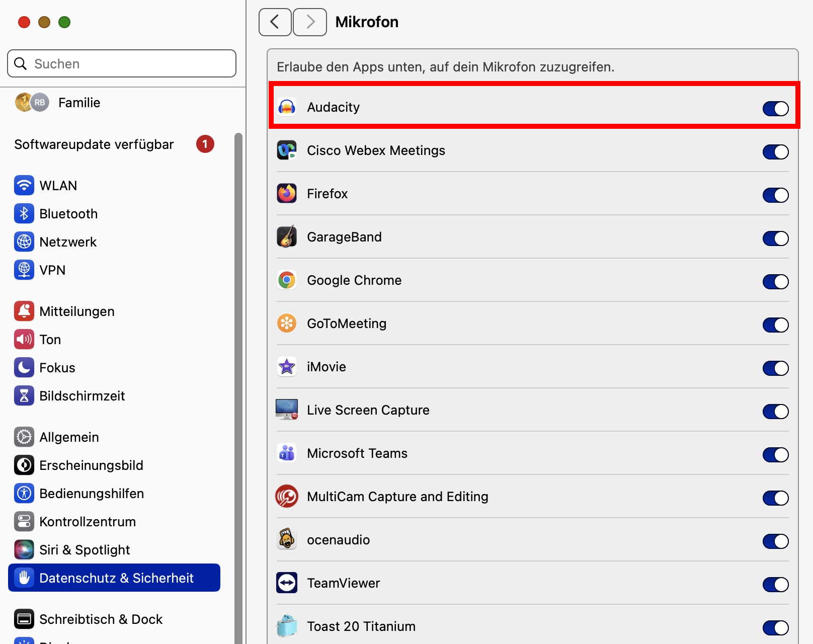Screen dimensions: 813x644
Task: Click the Google Chrome icon
Action: pos(287,280)
